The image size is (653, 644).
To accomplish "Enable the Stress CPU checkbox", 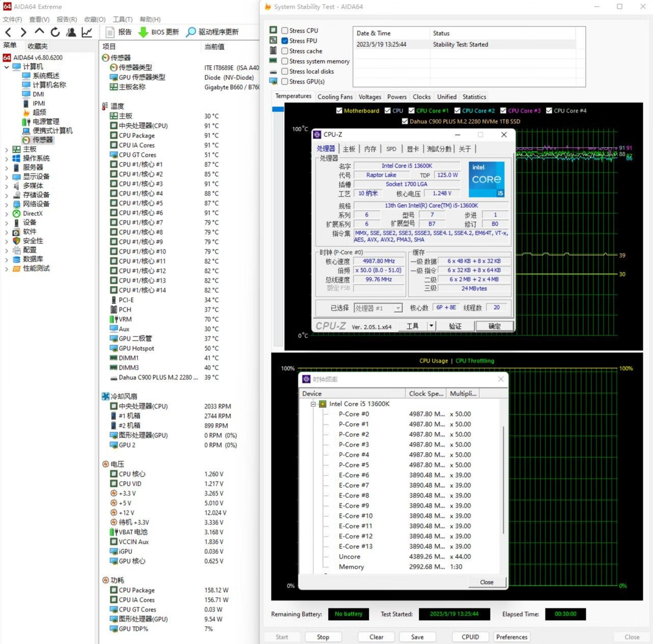I will 285,31.
